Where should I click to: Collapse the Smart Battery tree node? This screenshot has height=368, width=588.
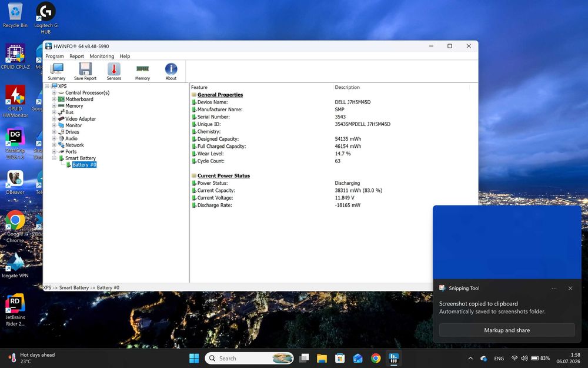coord(54,158)
